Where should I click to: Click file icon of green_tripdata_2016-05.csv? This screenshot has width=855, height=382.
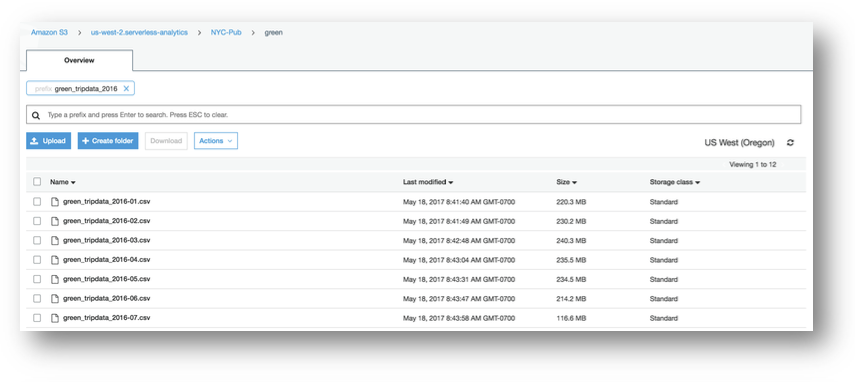(x=55, y=279)
